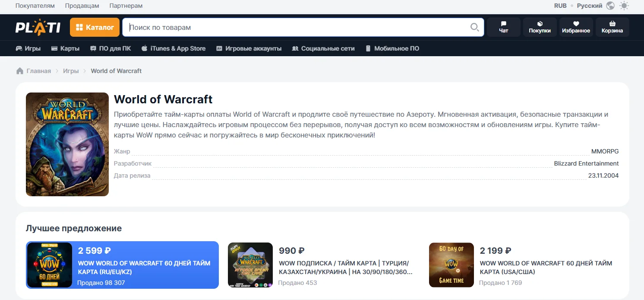644x300 pixels.
Task: Click the Продано 98 307 text
Action: 101,283
